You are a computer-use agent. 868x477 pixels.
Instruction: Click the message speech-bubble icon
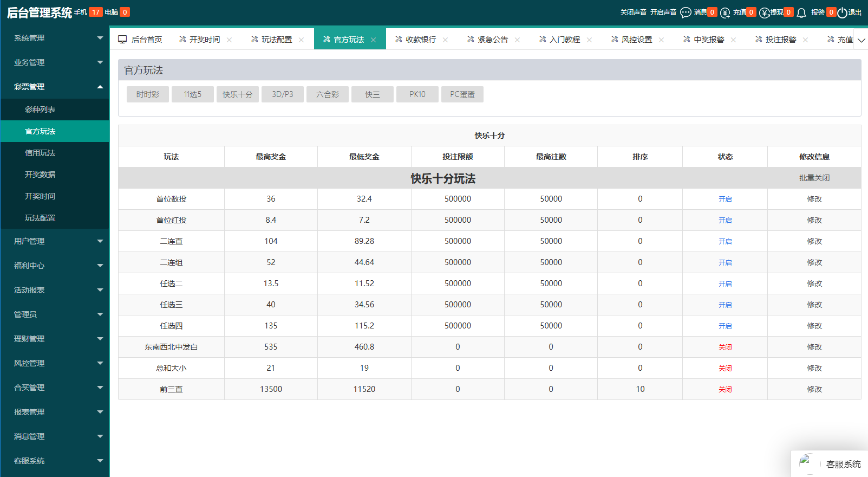click(686, 12)
